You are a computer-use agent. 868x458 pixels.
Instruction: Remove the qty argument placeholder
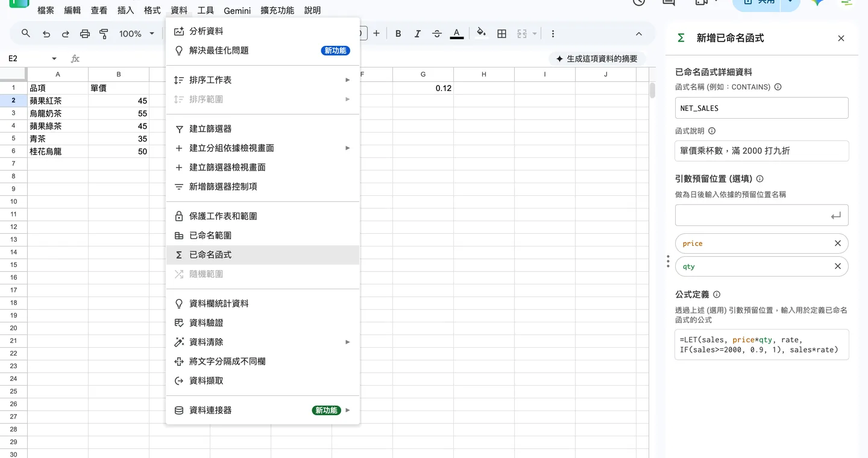click(837, 266)
